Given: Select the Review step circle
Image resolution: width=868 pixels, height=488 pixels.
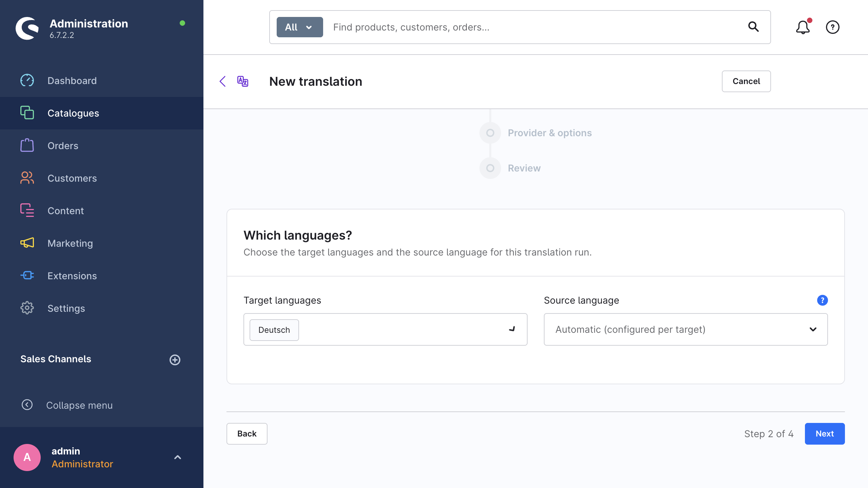Looking at the screenshot, I should [490, 168].
